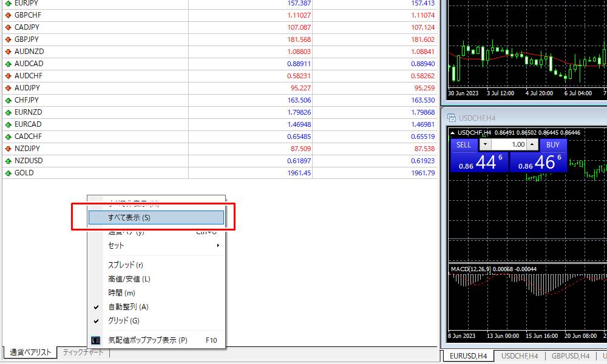
Task: Switch to the ティックチャート tab
Action: tap(83, 352)
